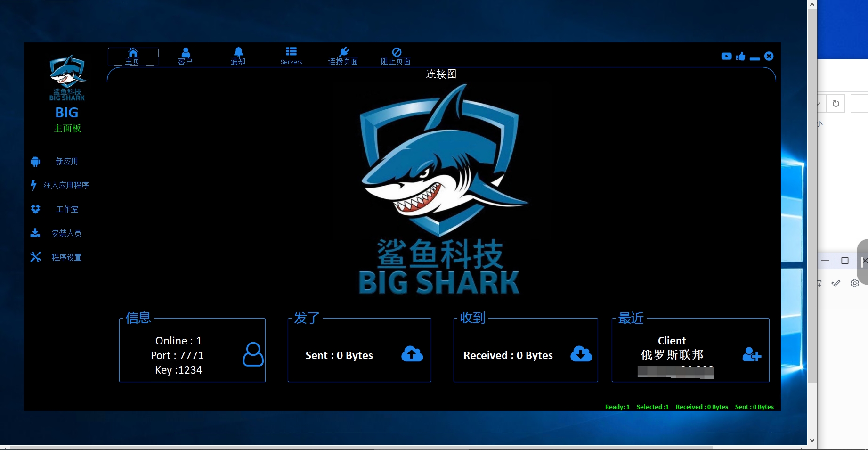Click the download installer icon
Image resolution: width=868 pixels, height=450 pixels.
tap(35, 233)
